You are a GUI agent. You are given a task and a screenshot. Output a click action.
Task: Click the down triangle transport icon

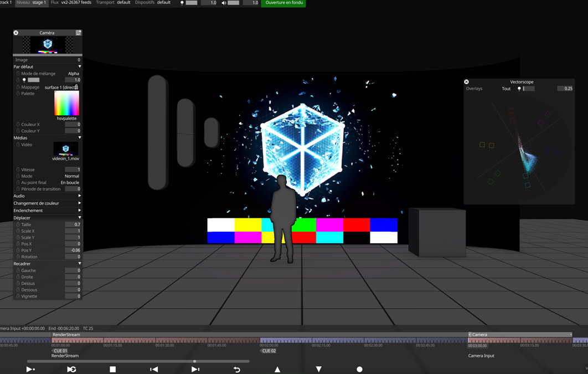point(318,369)
